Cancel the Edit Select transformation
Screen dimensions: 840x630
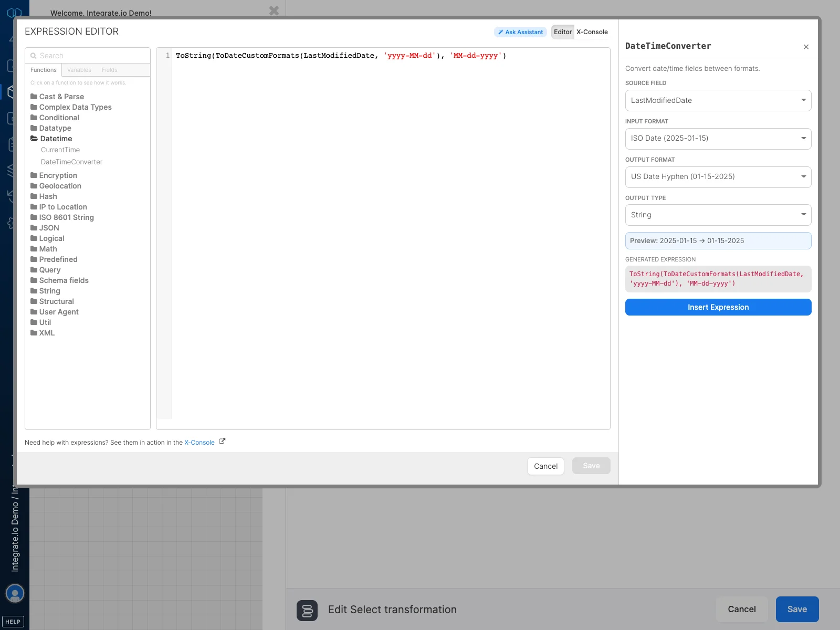click(742, 609)
